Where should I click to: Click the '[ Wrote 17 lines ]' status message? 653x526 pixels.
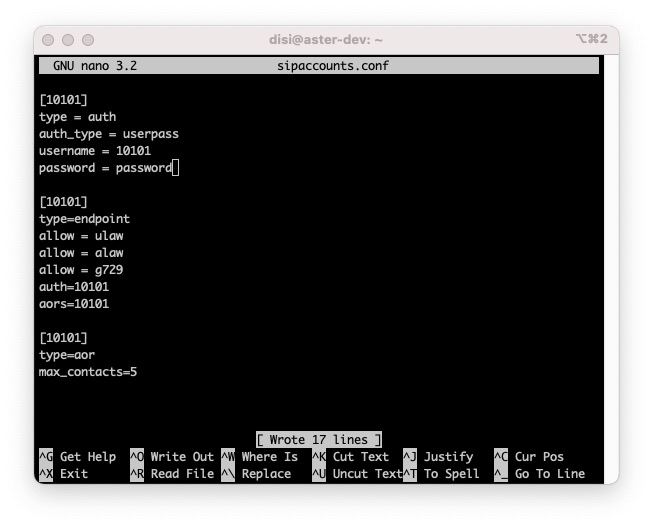point(319,440)
